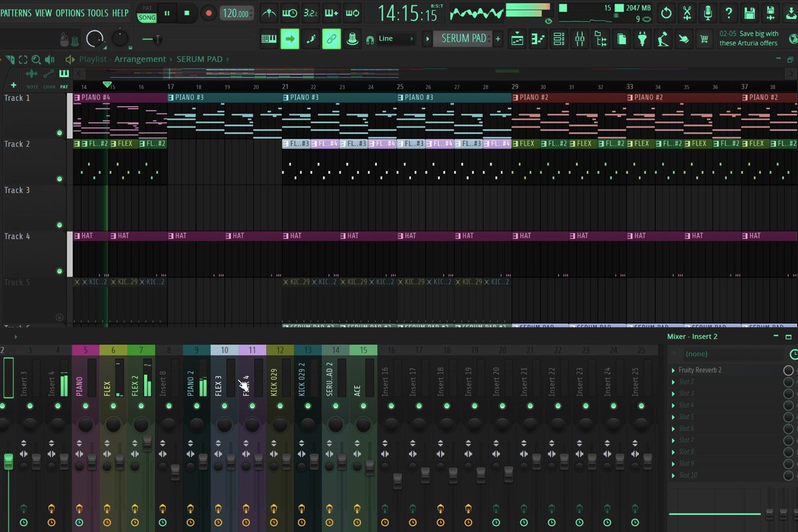Screen dimensions: 798x532
Task: Mute Track 1 using its green dot
Action: pos(60,132)
